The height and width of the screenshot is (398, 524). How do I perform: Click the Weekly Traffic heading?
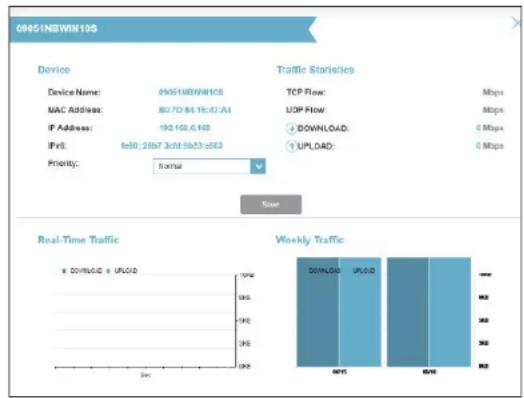coord(309,240)
